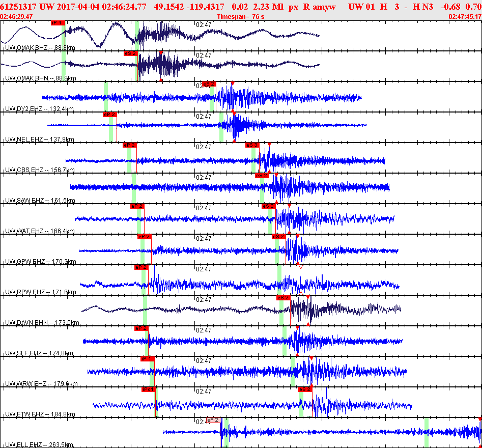Pick the eP 2 flag on WAT EHZ
482x448 pixels.
(137, 206)
